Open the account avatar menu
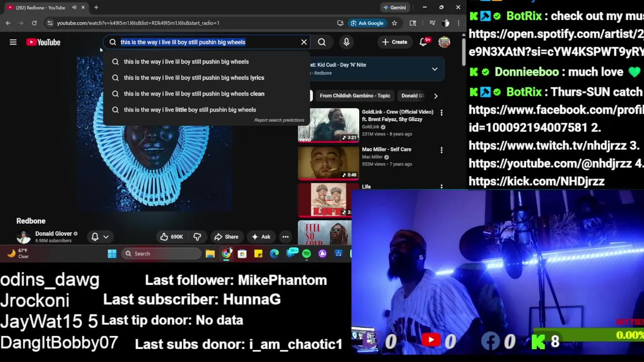 [x=444, y=42]
